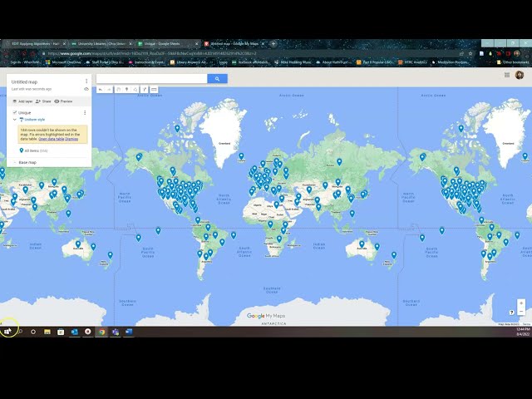Click the Undo arrow in map toolbar
The width and height of the screenshot is (532, 399).
coord(101,90)
